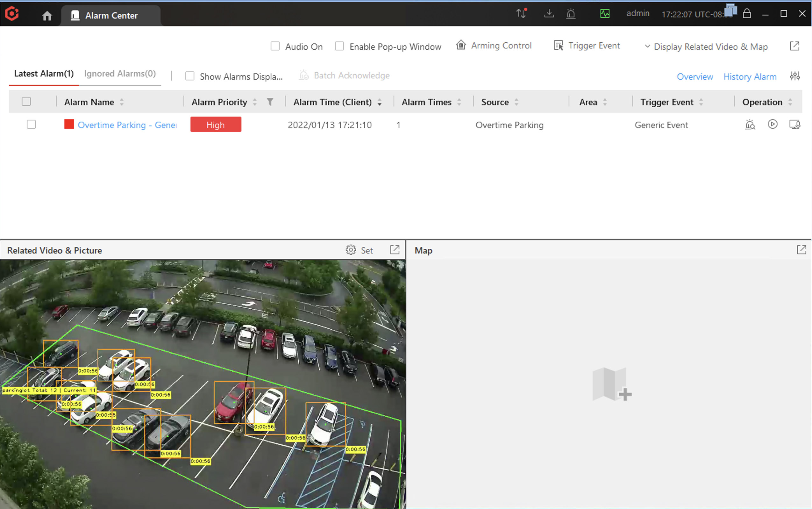812x509 pixels.
Task: Open alarm center in separate window icon
Action: 795,46
